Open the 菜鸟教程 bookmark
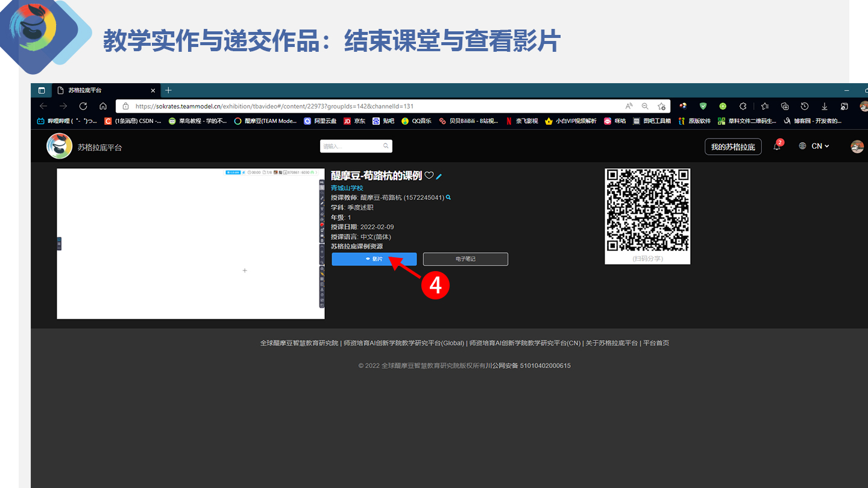Image resolution: width=868 pixels, height=488 pixels. (198, 121)
